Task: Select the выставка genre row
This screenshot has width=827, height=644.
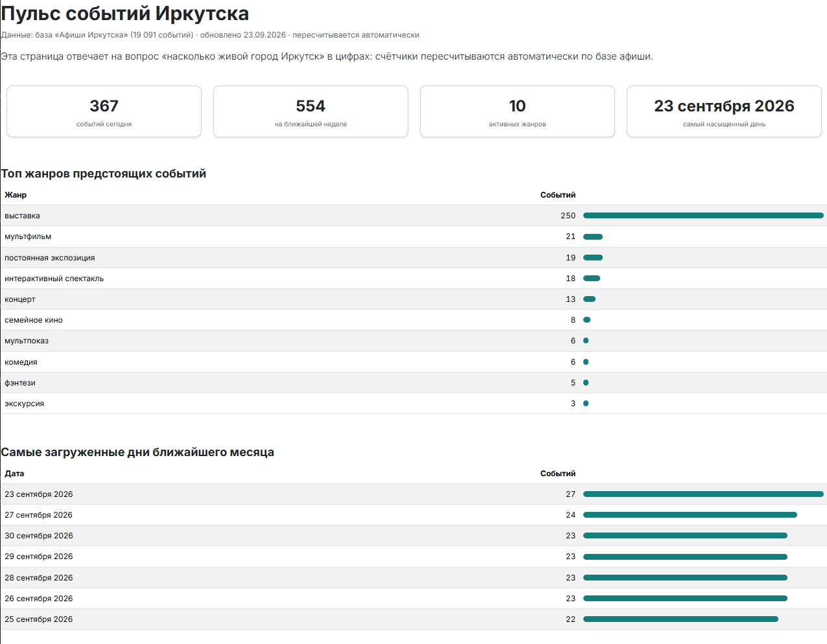Action: click(x=413, y=216)
